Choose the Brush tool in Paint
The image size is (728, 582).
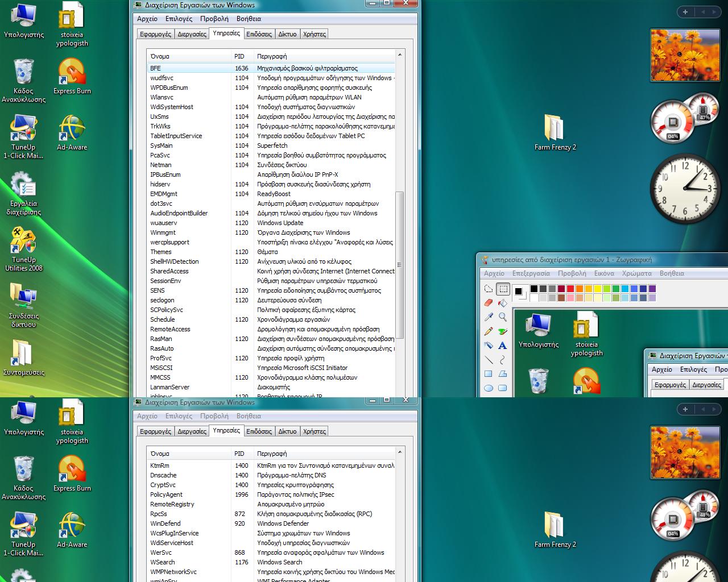[503, 331]
